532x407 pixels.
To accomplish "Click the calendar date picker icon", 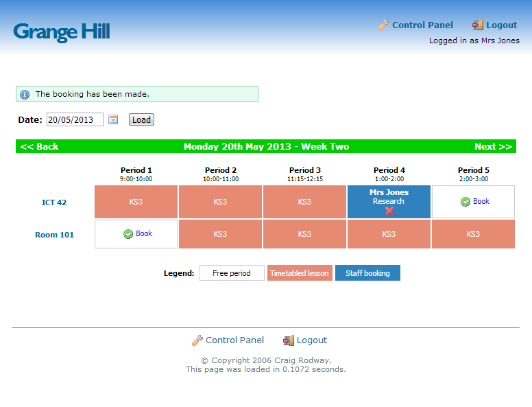I will pos(113,120).
